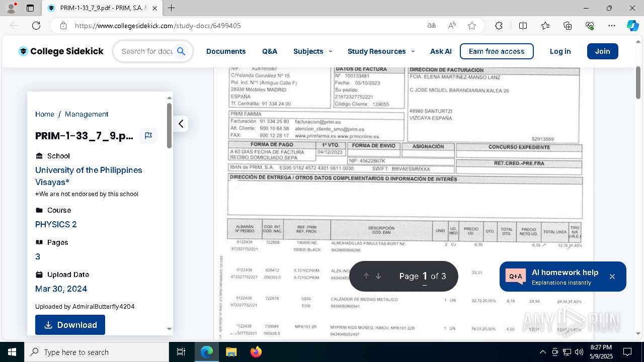The image size is (644, 362).
Task: Open the Documents menu item
Action: (x=226, y=51)
